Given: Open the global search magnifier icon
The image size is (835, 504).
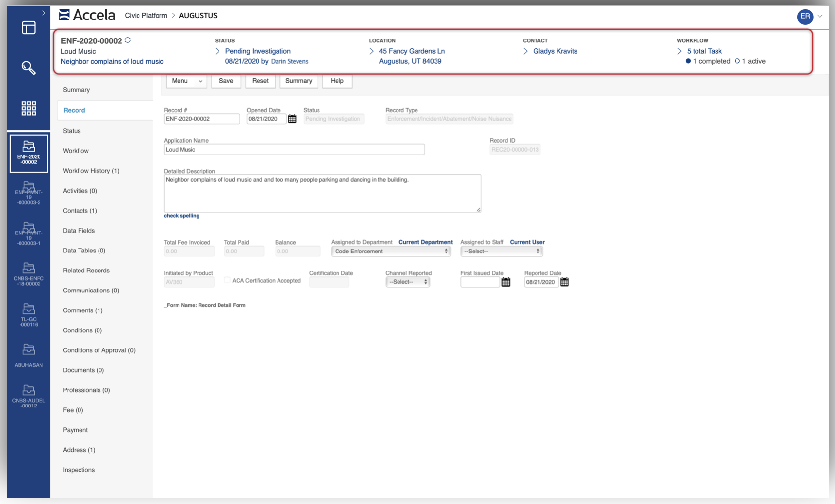Looking at the screenshot, I should (28, 68).
